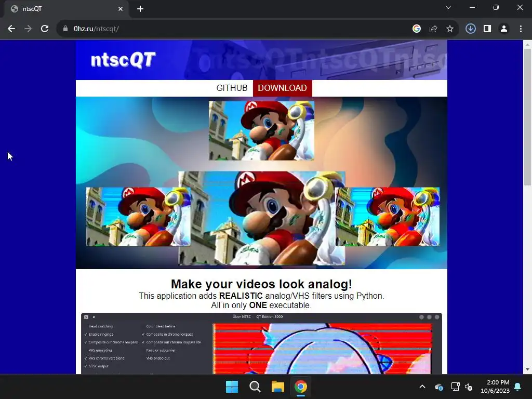Toggle the 'Nocolor subcarrier' option
This screenshot has width=532, height=399.
click(x=161, y=350)
